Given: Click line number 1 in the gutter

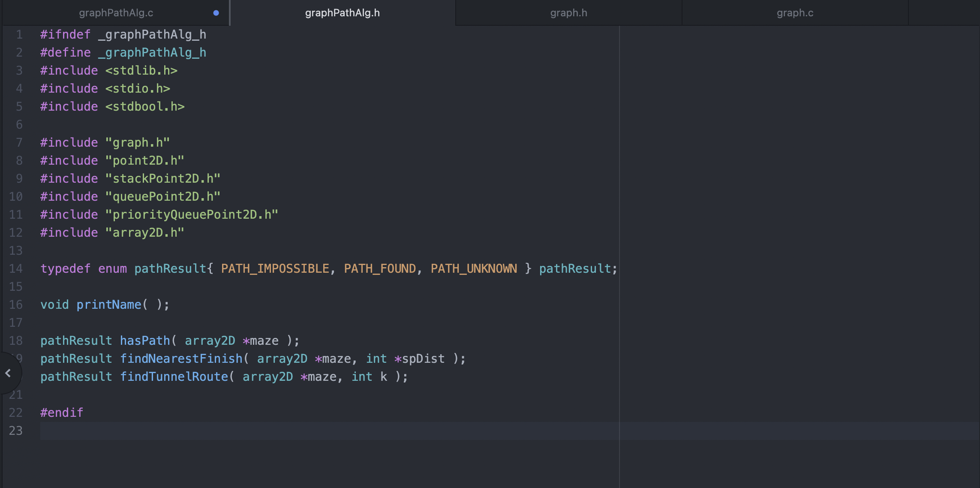Looking at the screenshot, I should coord(19,35).
